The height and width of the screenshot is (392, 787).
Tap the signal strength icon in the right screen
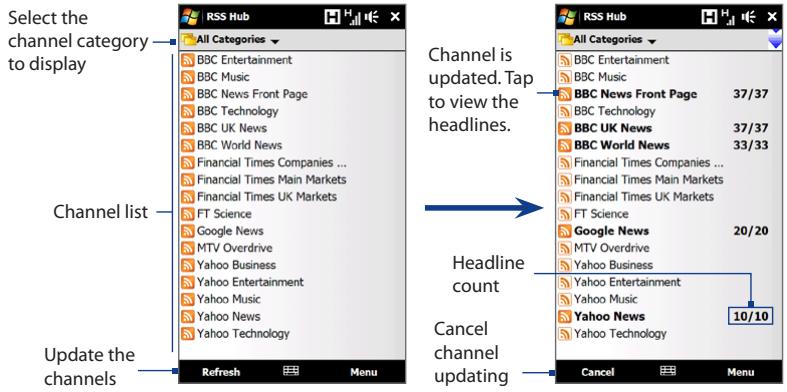point(729,17)
